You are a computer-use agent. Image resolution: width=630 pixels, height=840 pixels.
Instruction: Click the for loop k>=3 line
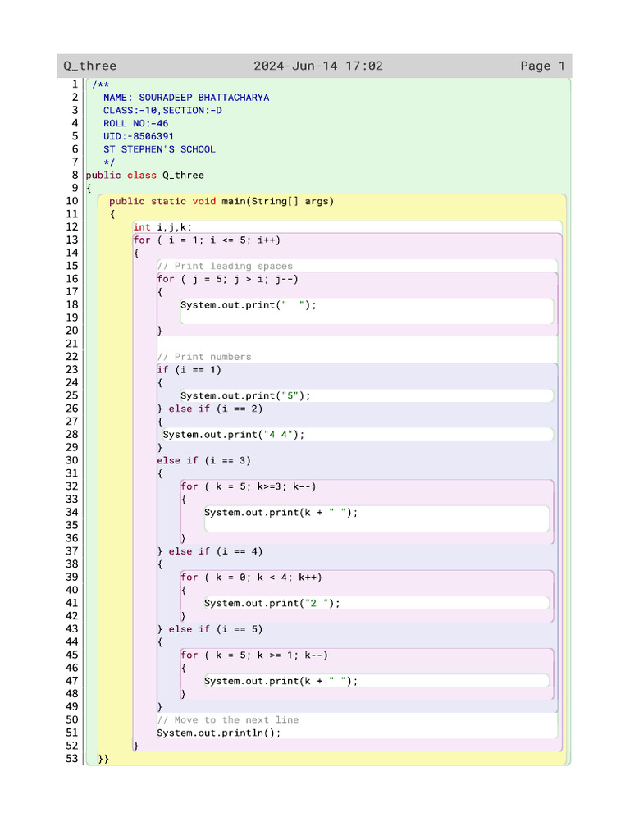point(249,486)
